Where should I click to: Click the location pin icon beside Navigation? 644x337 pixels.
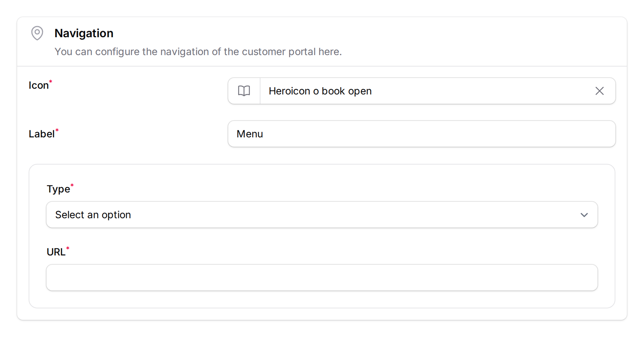[37, 33]
